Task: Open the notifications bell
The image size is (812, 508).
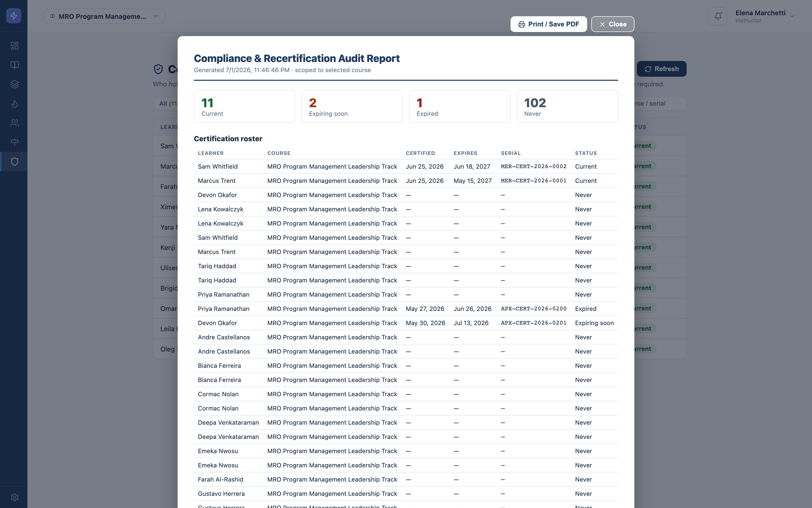Action: (x=718, y=16)
